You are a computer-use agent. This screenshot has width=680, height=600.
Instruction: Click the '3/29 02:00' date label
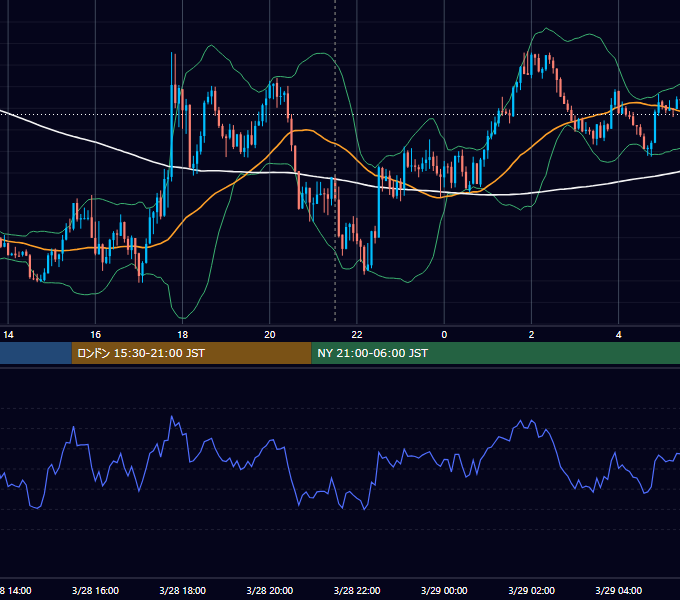pos(531,590)
